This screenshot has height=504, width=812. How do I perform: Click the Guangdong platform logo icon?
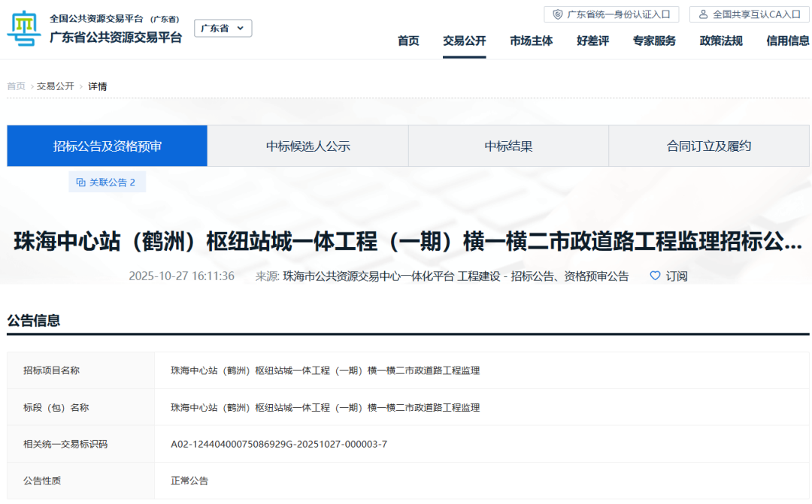coord(24,29)
